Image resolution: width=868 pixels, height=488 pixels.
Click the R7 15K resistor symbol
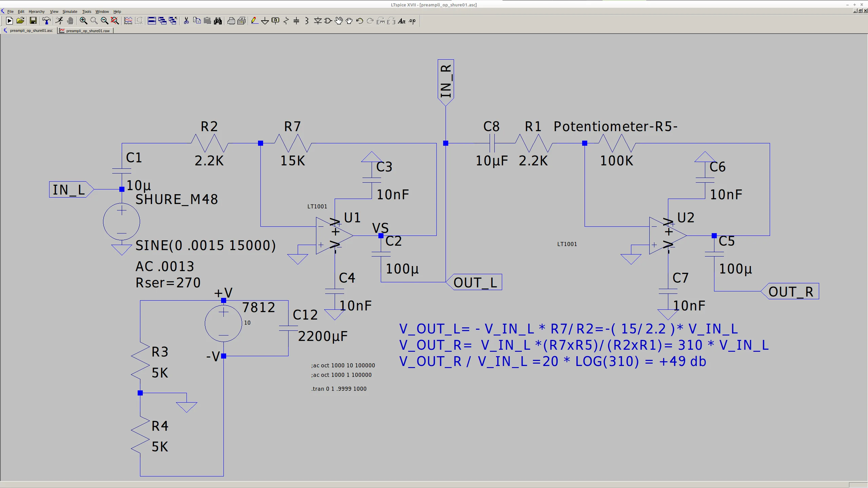click(x=293, y=143)
